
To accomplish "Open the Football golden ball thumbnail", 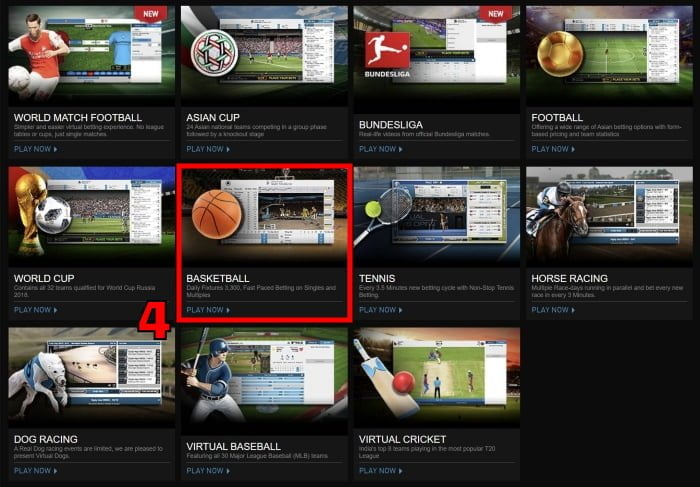I will click(609, 56).
